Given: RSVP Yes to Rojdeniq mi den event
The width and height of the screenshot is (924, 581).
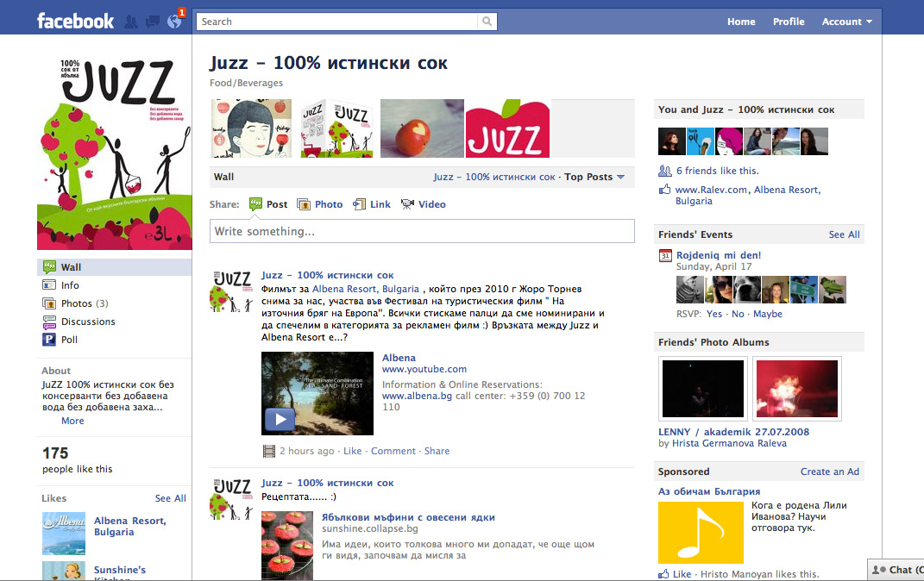Looking at the screenshot, I should click(713, 314).
